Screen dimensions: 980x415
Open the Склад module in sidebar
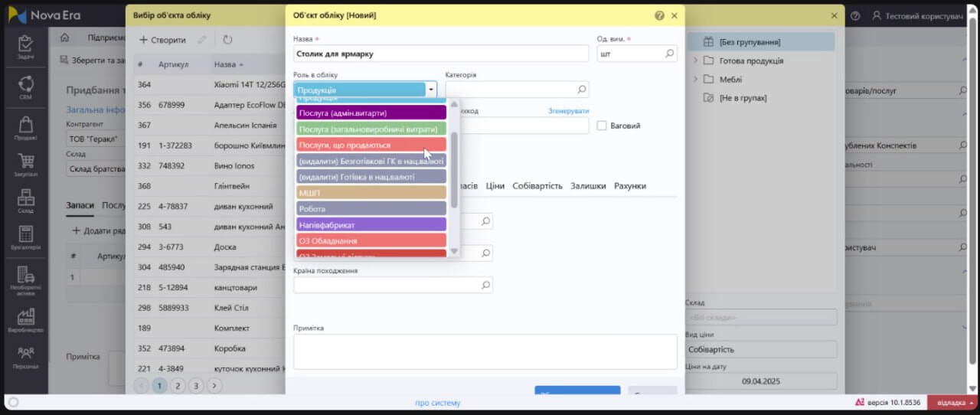25,201
